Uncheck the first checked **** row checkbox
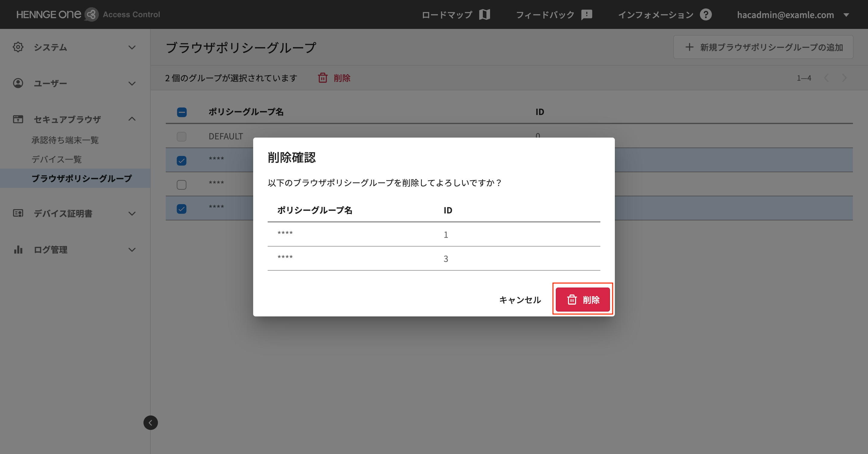The width and height of the screenshot is (868, 454). click(x=182, y=160)
